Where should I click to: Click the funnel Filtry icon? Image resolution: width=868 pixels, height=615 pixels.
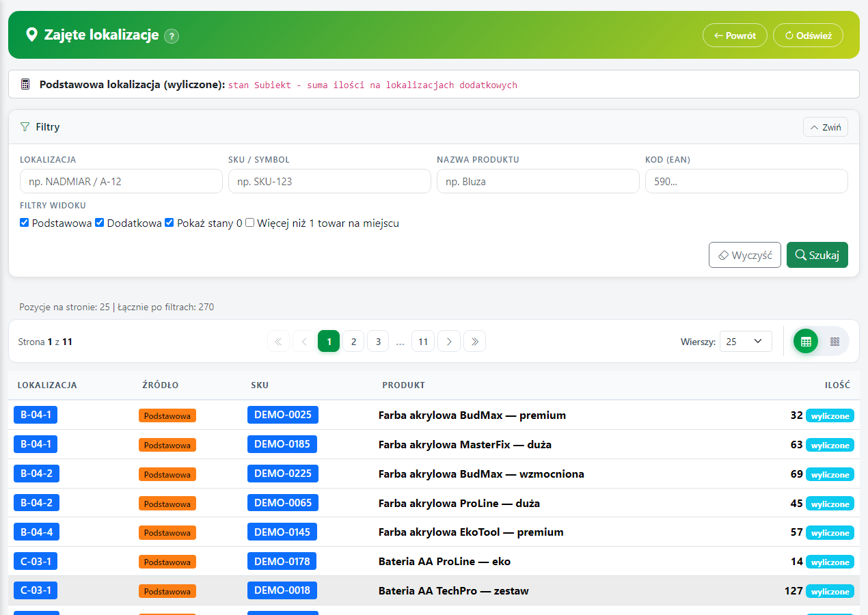[25, 127]
